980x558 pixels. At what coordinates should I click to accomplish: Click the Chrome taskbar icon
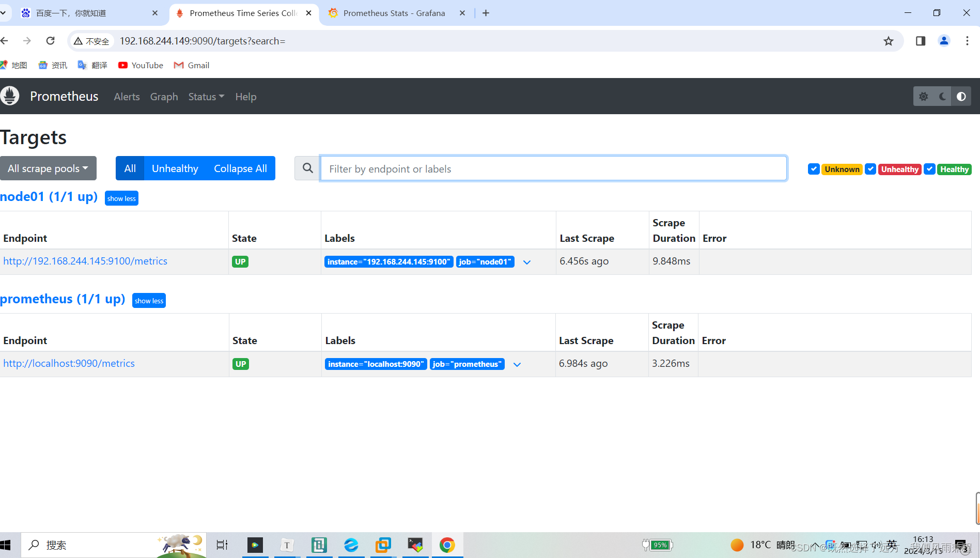pos(447,545)
